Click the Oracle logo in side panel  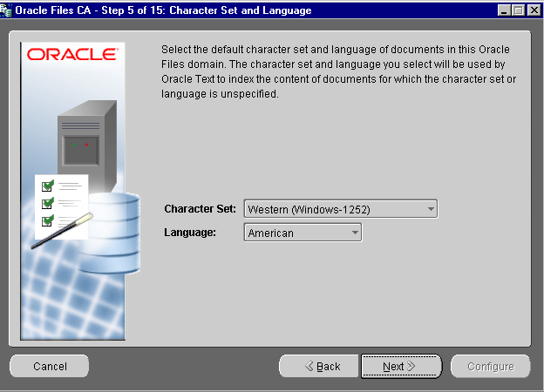point(72,54)
